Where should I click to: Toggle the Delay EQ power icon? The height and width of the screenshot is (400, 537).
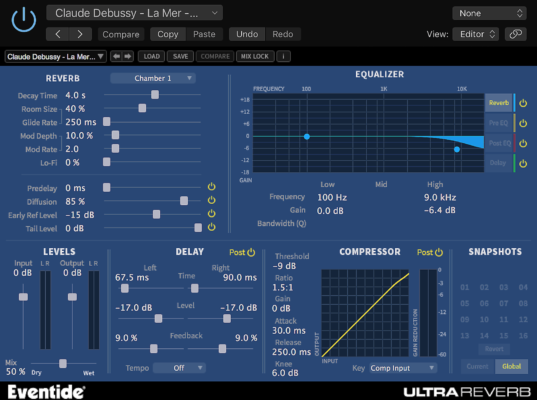pos(523,164)
